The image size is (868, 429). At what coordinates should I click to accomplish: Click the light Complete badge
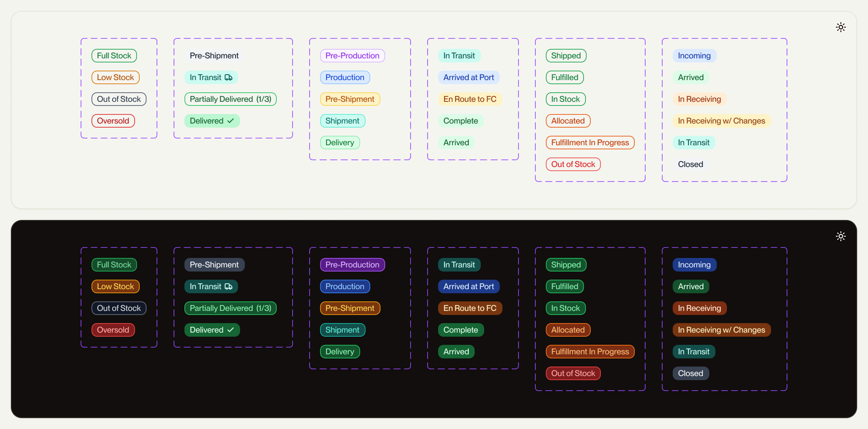461,121
